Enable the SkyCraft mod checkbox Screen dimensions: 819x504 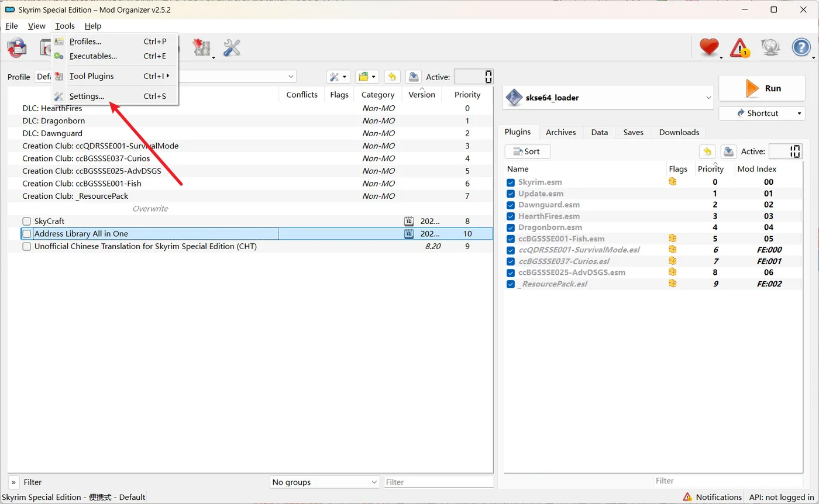click(x=26, y=221)
